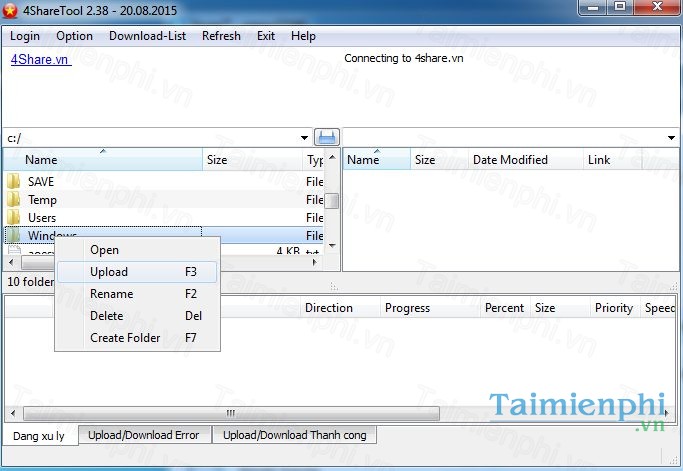Select the Temp folder row name
Image resolution: width=683 pixels, height=471 pixels.
(42, 200)
